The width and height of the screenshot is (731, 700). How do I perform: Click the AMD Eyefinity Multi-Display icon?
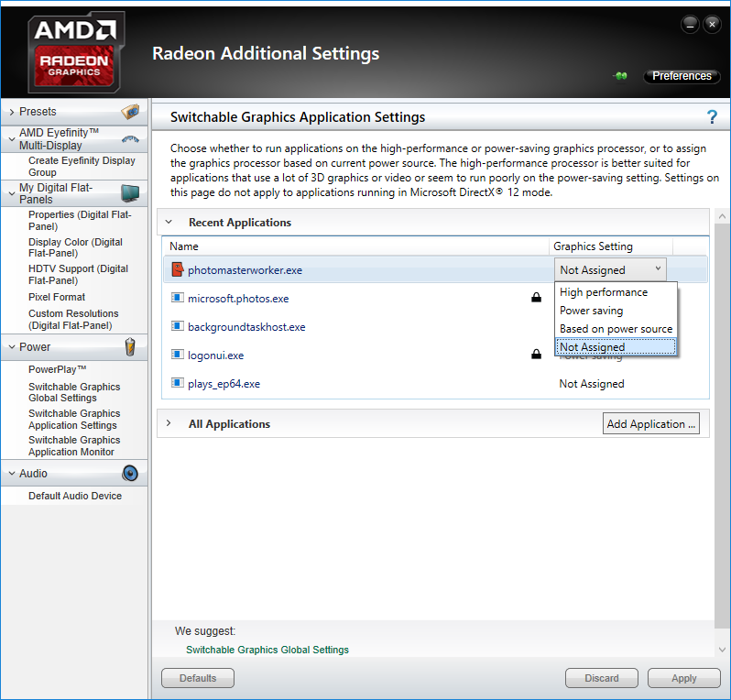point(130,138)
